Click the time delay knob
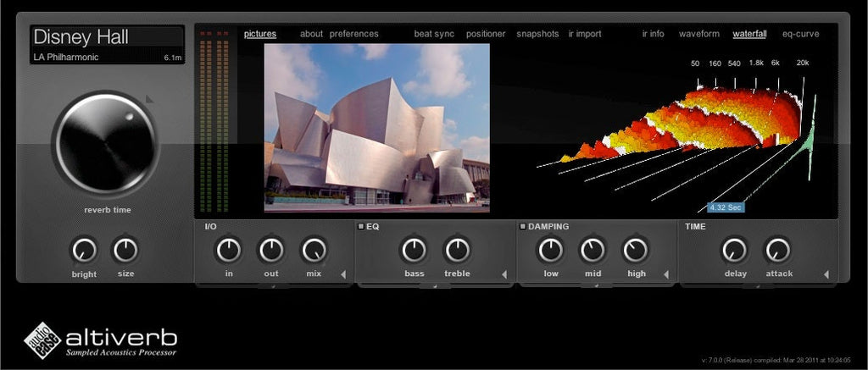868x370 pixels. [x=735, y=251]
